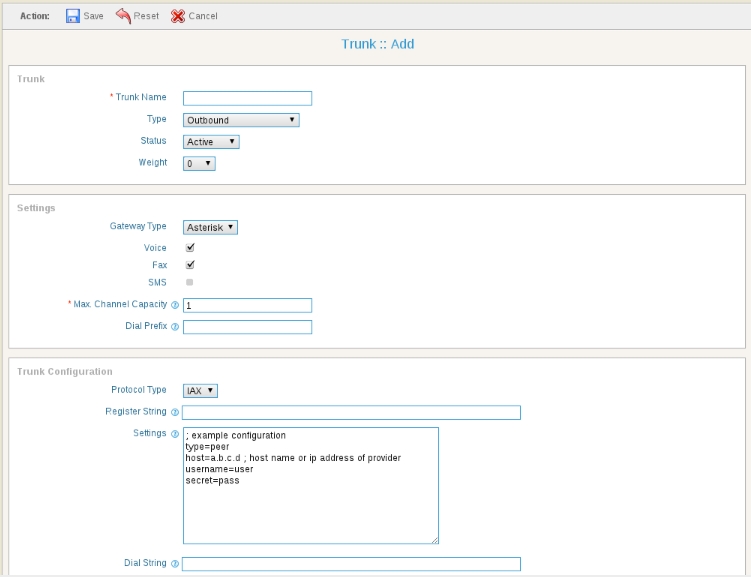The height and width of the screenshot is (577, 751).
Task: Open the Gateway Type dropdown showing Asterisk
Action: click(x=210, y=227)
